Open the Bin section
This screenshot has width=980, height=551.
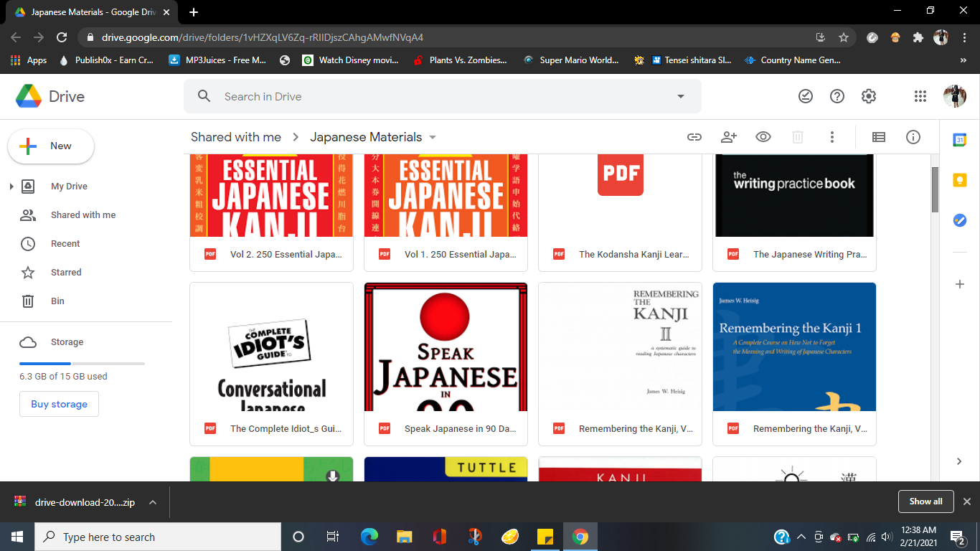(x=57, y=301)
